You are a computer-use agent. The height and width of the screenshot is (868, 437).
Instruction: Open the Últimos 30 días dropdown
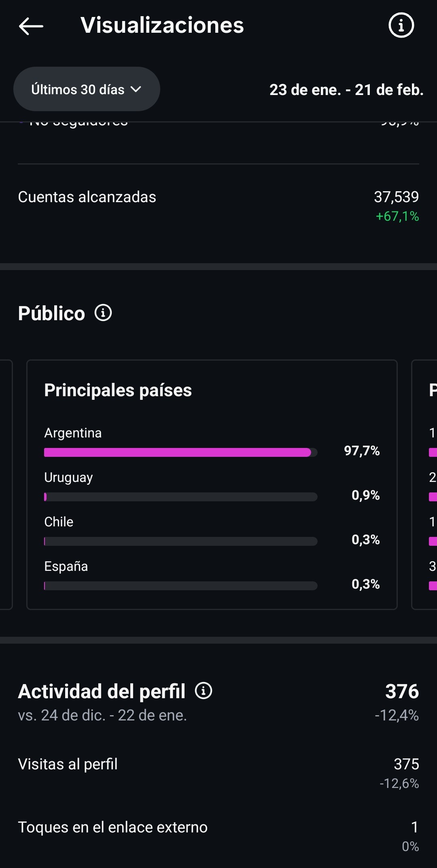point(87,89)
